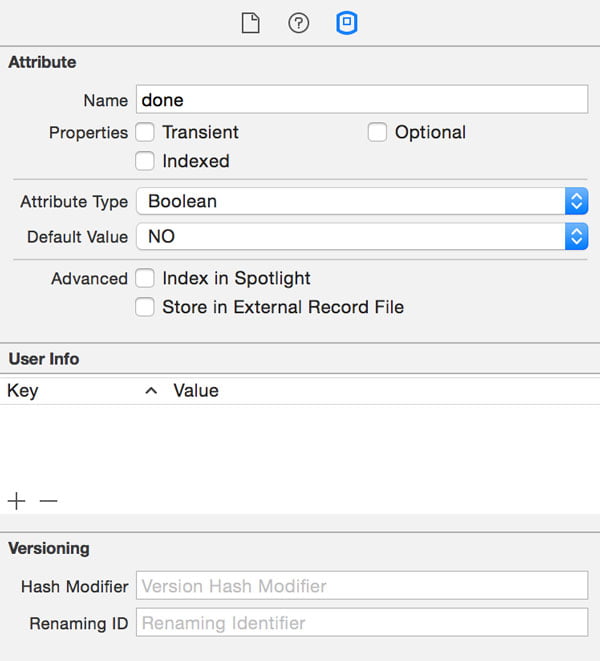The height and width of the screenshot is (661, 600).
Task: Check Store in External Record File
Action: point(145,307)
